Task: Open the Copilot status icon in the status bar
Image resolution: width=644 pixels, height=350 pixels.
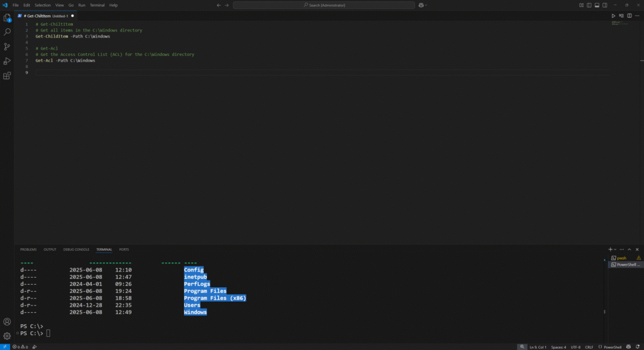Action: 628,347
